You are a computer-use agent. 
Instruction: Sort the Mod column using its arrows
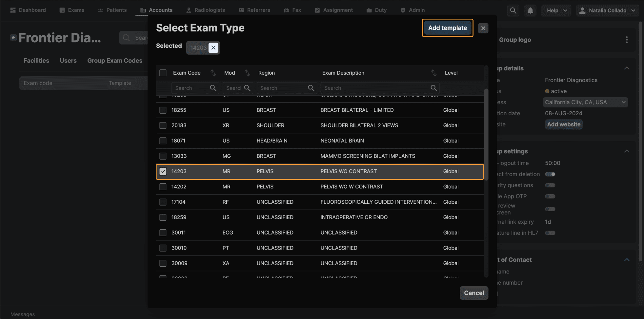point(247,73)
